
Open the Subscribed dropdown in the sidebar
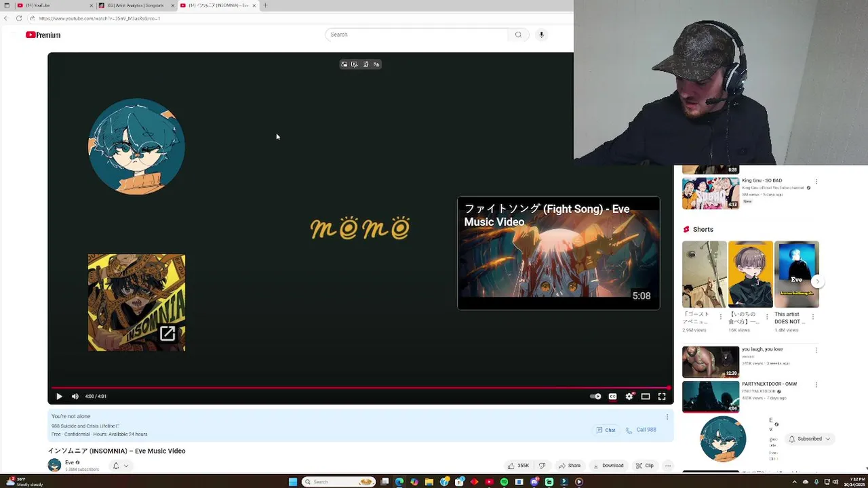[x=809, y=439]
